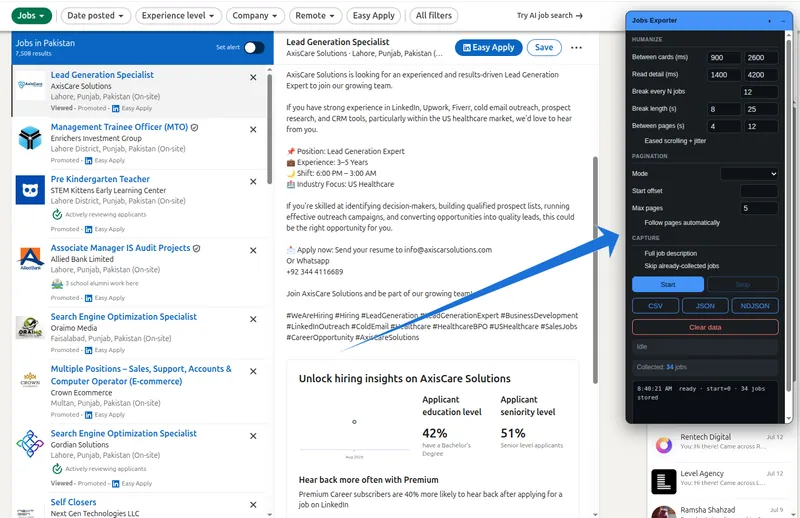This screenshot has height=518, width=800.
Task: Dismiss the Crown Ecommerce Multiple Positions card
Action: tap(253, 372)
